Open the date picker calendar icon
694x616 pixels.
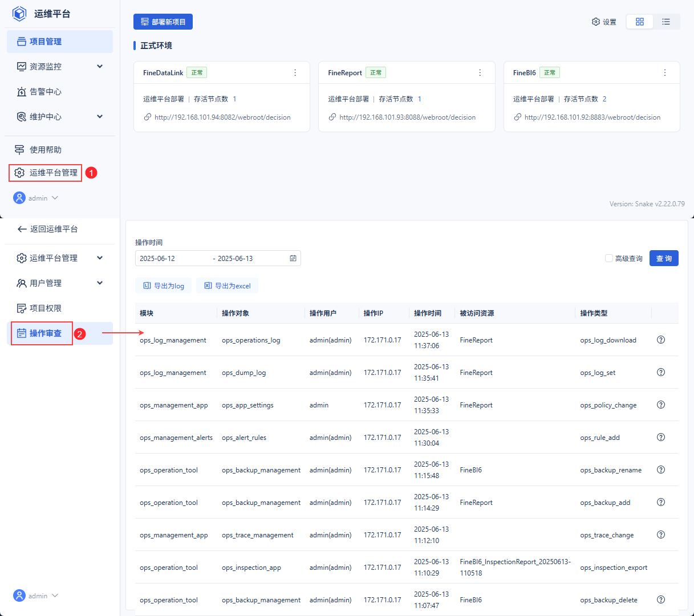tap(293, 258)
